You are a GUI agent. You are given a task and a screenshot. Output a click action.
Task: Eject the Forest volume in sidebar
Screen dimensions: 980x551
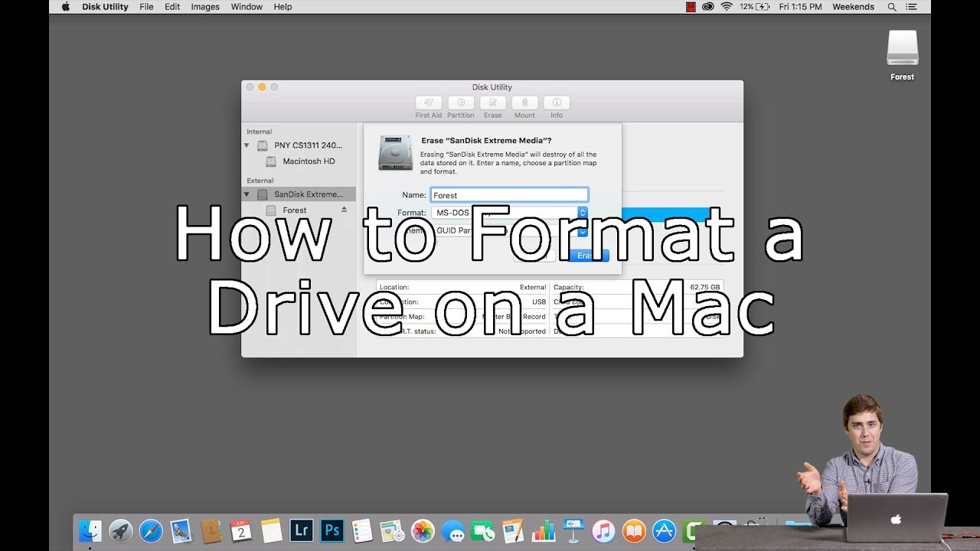click(344, 210)
